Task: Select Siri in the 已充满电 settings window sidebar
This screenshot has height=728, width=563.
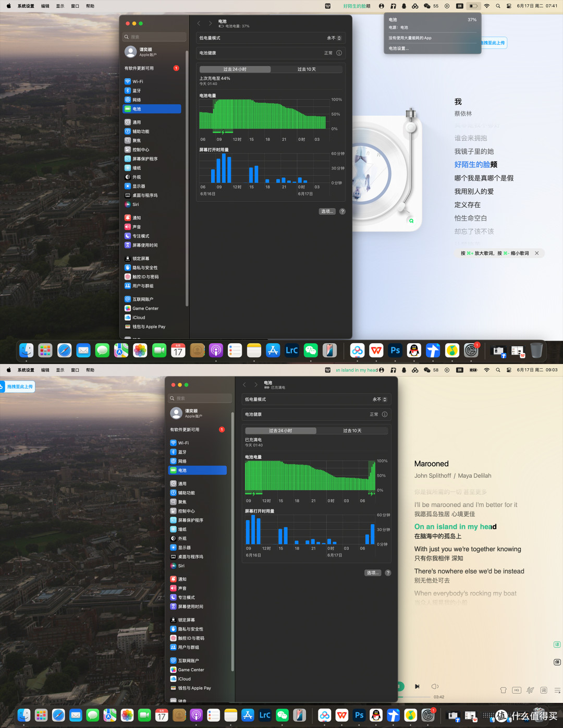Action: [198, 566]
